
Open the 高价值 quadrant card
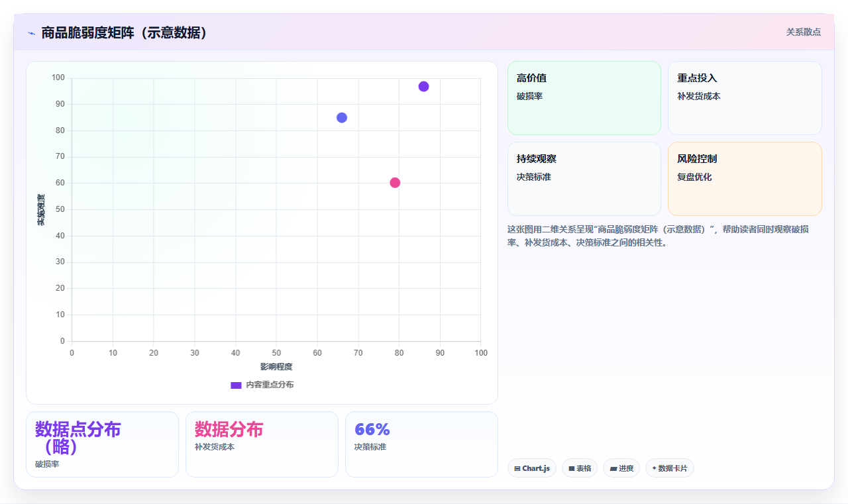tap(584, 98)
